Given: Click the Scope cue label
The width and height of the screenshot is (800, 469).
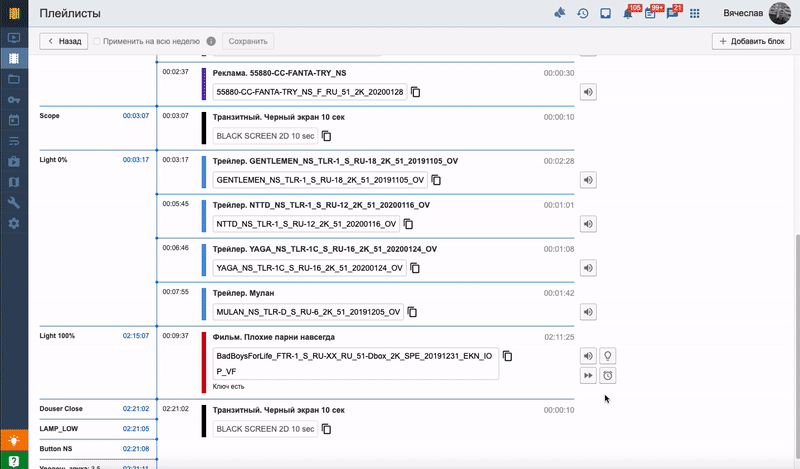Looking at the screenshot, I should click(49, 116).
